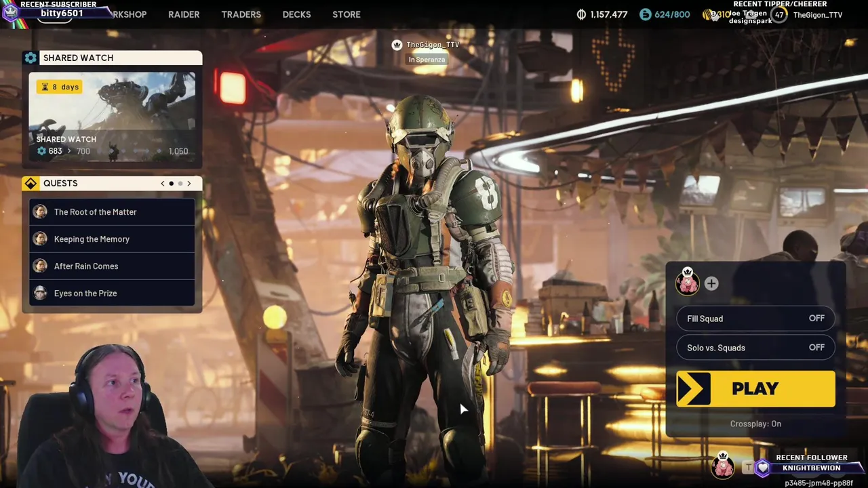Open the partially hidden Workshop tab
The height and width of the screenshot is (488, 868).
(x=129, y=14)
